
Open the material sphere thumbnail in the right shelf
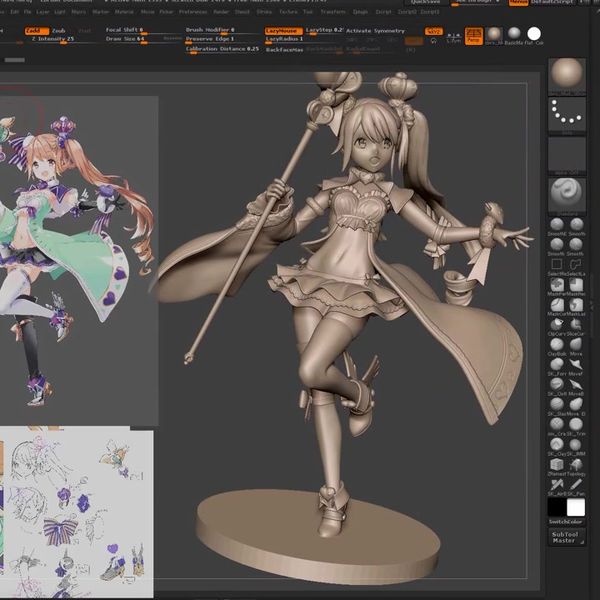tap(567, 75)
